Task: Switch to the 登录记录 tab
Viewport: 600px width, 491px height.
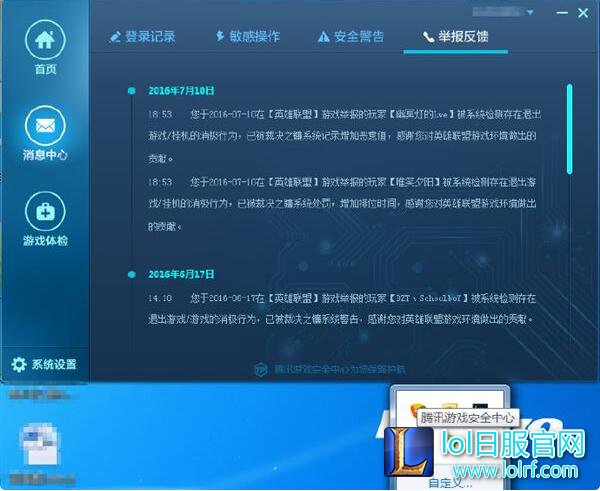Action: (142, 37)
